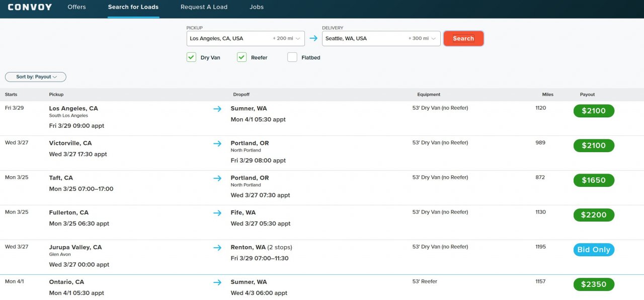The height and width of the screenshot is (300, 644).
Task: Open the Sort by: Payout dropdown
Action: point(36,77)
